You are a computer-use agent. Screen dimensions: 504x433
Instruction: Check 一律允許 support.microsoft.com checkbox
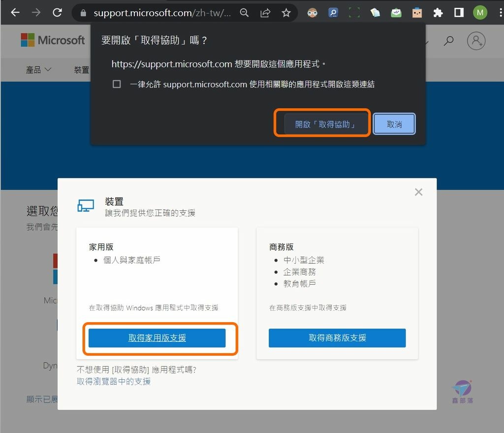point(117,84)
